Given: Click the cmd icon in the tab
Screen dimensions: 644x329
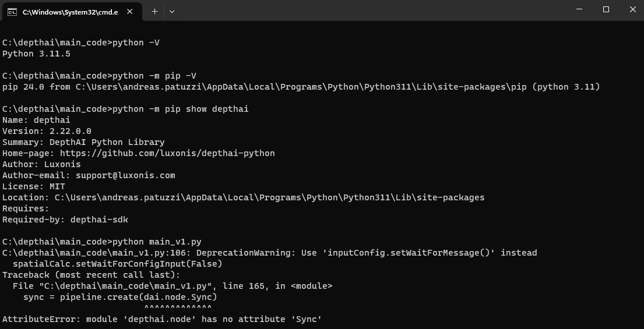Looking at the screenshot, I should click(12, 12).
